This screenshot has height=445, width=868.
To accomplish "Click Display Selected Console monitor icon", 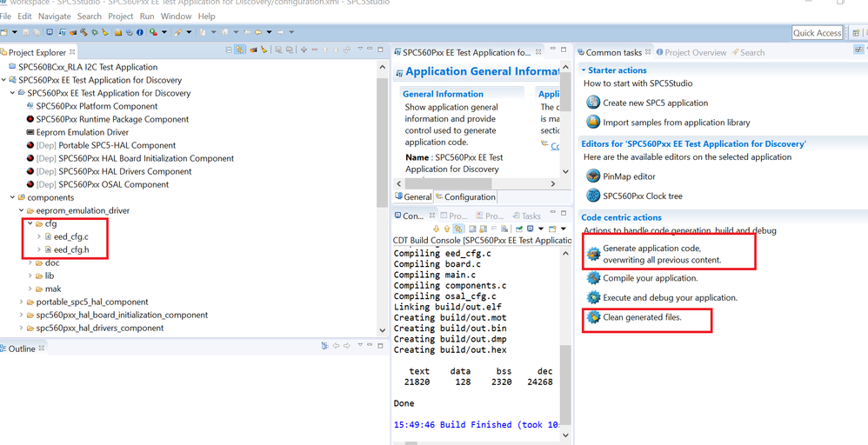I will pyautogui.click(x=531, y=229).
